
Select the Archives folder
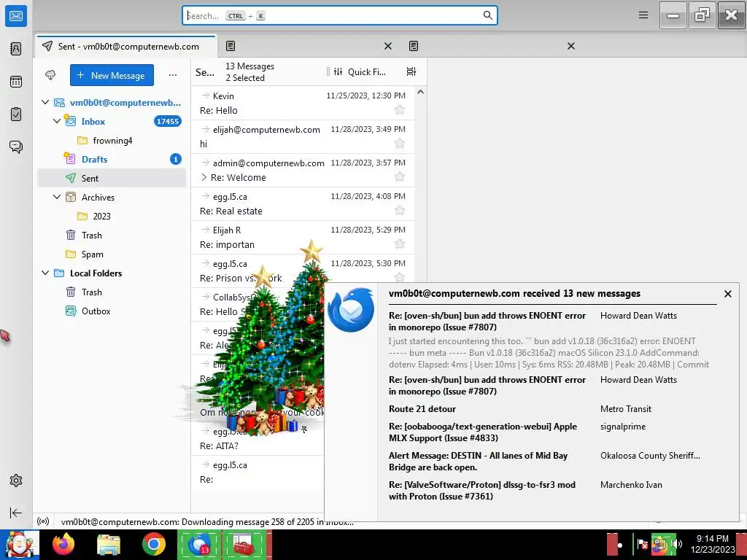tap(112, 197)
